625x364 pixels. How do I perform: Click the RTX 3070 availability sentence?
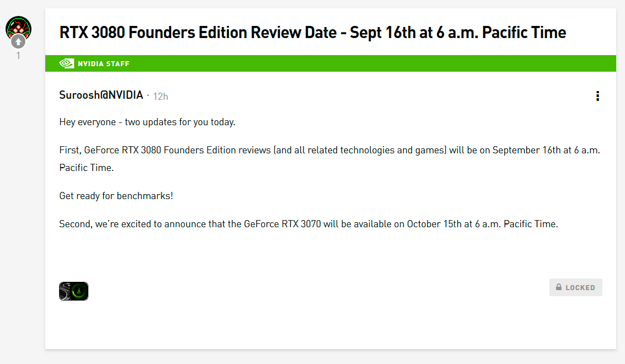[x=309, y=224]
